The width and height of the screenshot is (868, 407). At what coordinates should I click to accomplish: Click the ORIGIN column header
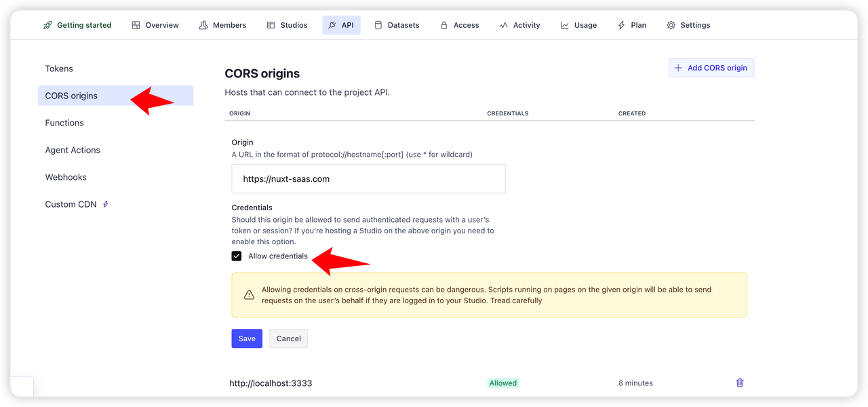[x=240, y=113]
